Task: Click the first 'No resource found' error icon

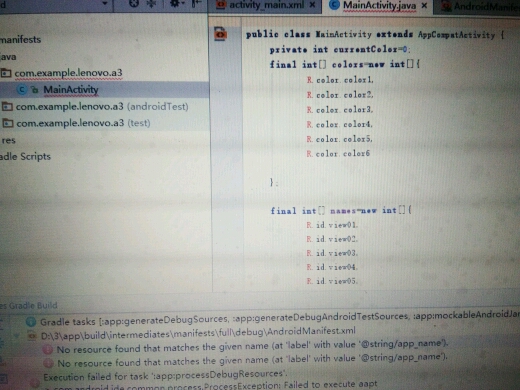Action: [48, 350]
